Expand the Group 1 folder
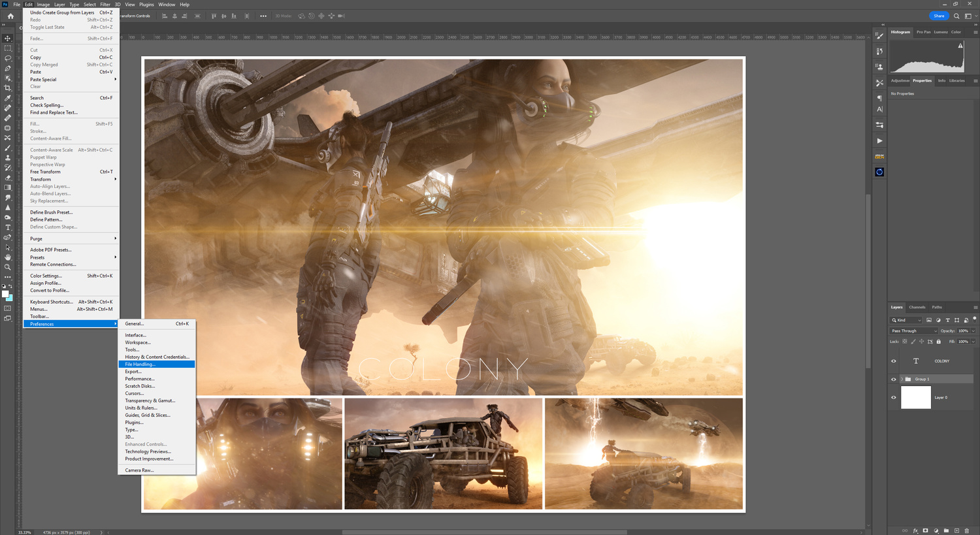980x535 pixels. [x=902, y=380]
